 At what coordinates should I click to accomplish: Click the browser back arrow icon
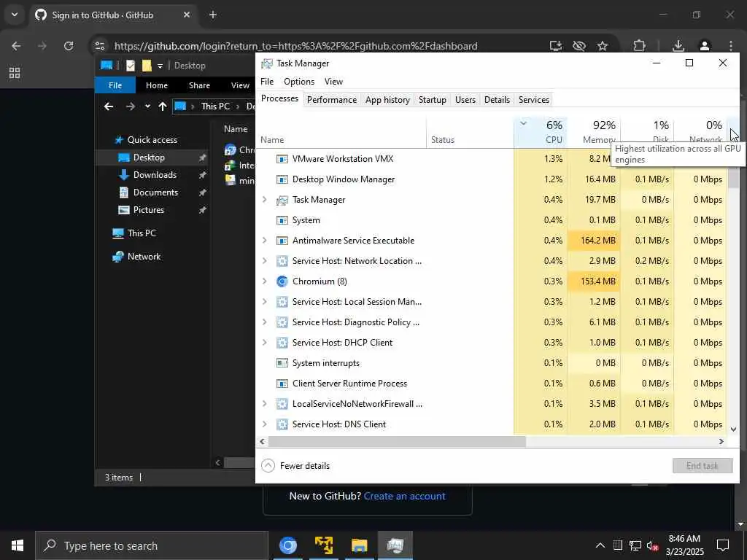(x=16, y=46)
